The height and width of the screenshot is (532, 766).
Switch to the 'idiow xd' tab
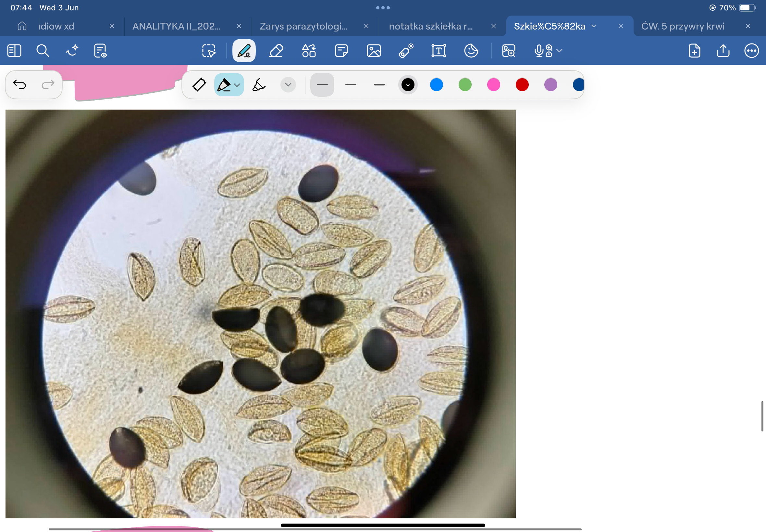pyautogui.click(x=56, y=26)
